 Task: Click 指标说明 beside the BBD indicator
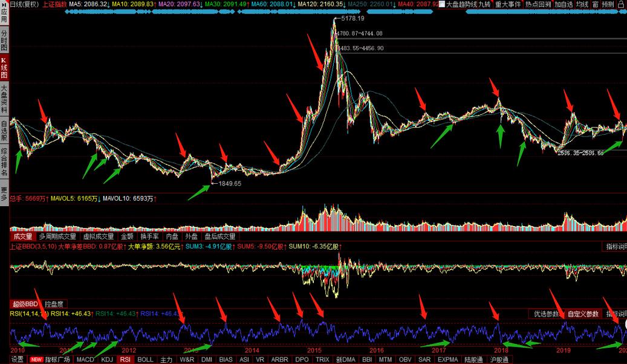pos(616,247)
